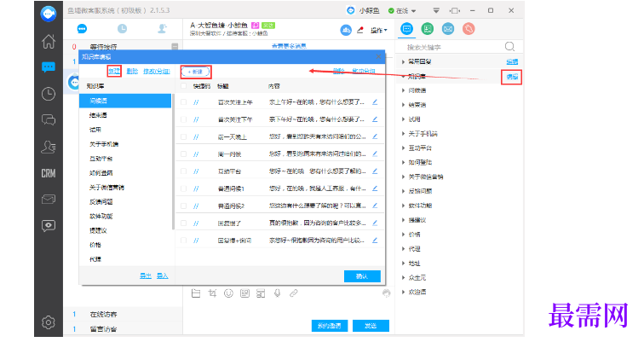Click the 发送 send button
This screenshot has width=644, height=342.
coord(371,326)
